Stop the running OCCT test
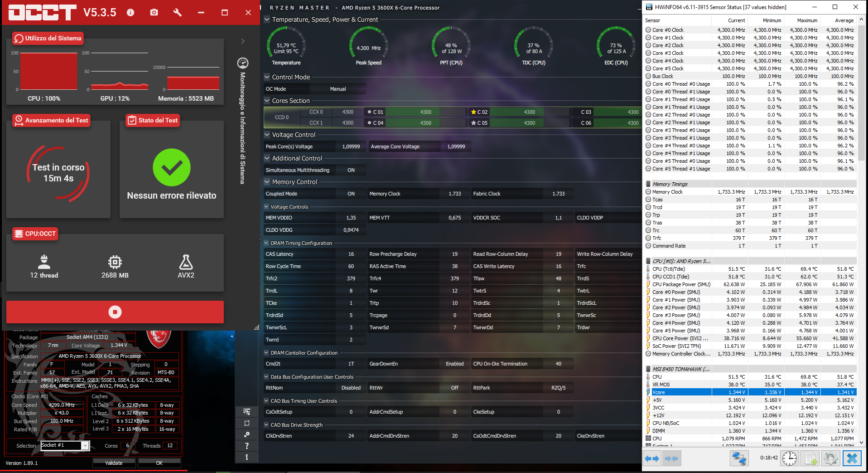The height and width of the screenshot is (473, 868). [115, 312]
